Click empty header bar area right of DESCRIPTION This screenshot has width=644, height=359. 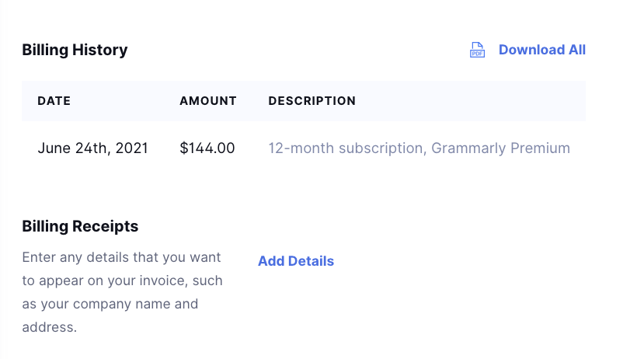[x=474, y=101]
